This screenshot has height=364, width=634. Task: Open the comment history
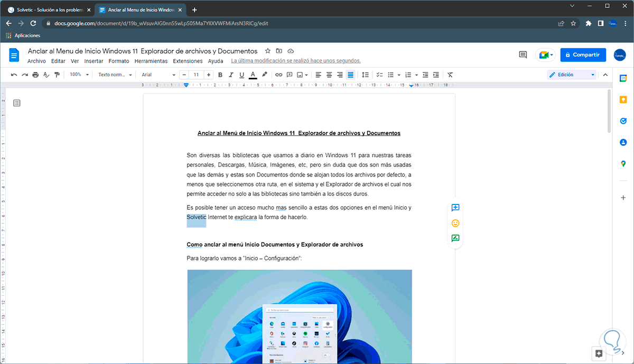523,55
